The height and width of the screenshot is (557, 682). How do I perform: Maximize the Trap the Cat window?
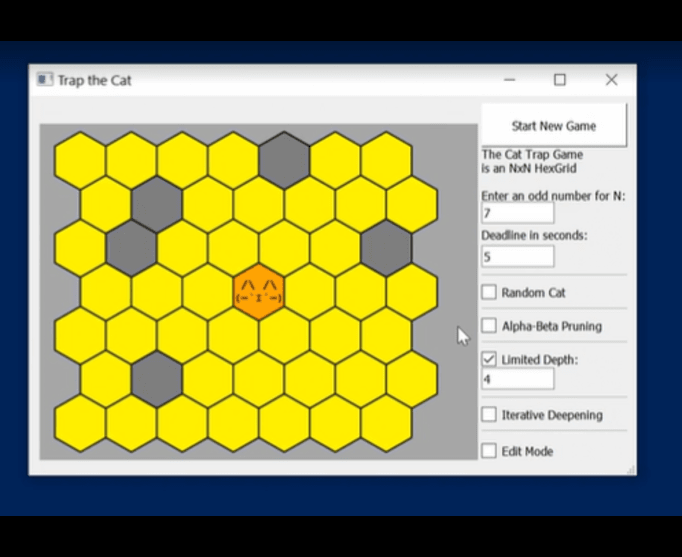pyautogui.click(x=560, y=80)
